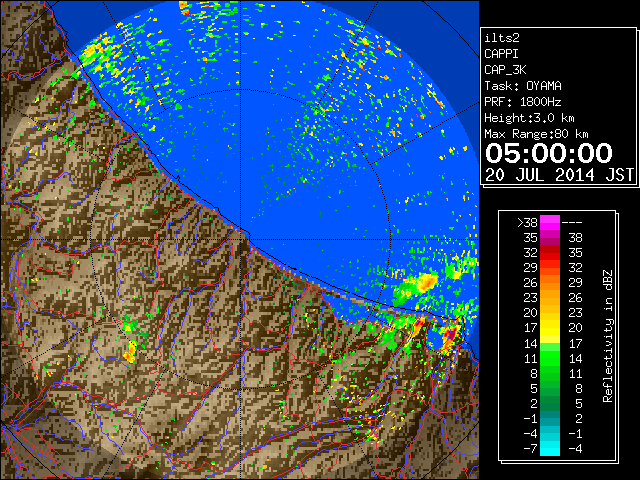This screenshot has height=480, width=640.
Task: Click the '---' legend entry
Action: pyautogui.click(x=572, y=223)
